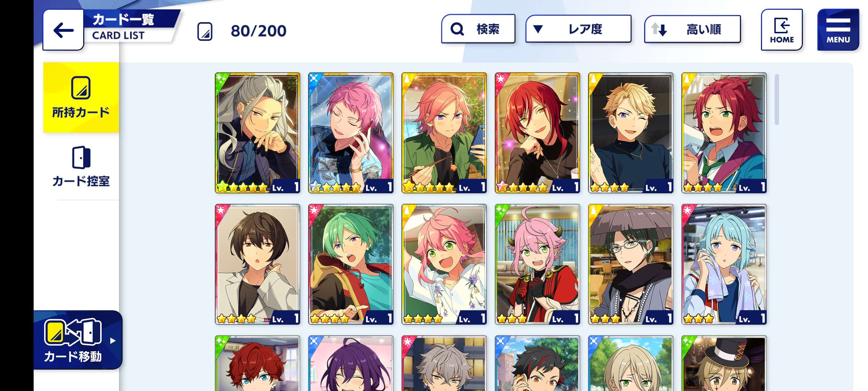Select the gray long-haired five-star card

[x=258, y=133]
